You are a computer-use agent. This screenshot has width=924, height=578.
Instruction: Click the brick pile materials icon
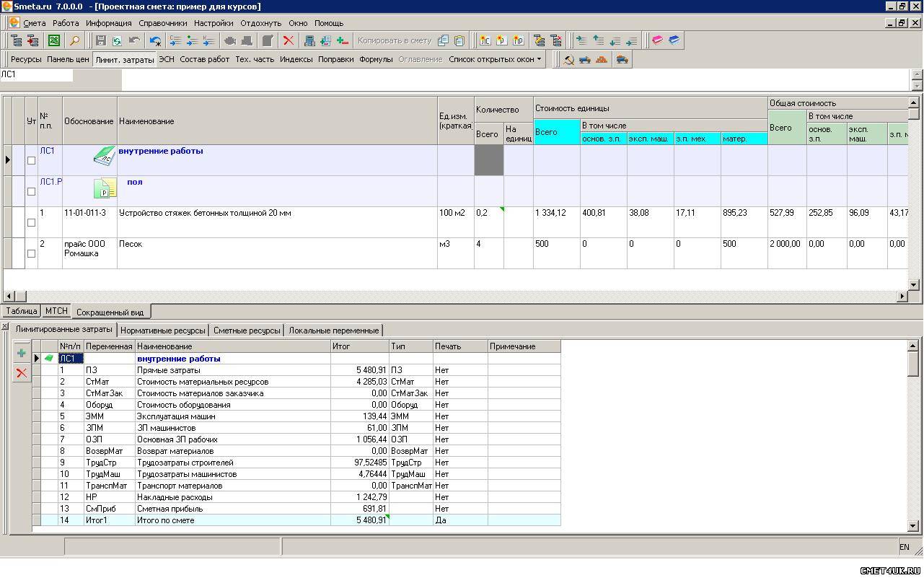[x=602, y=60]
